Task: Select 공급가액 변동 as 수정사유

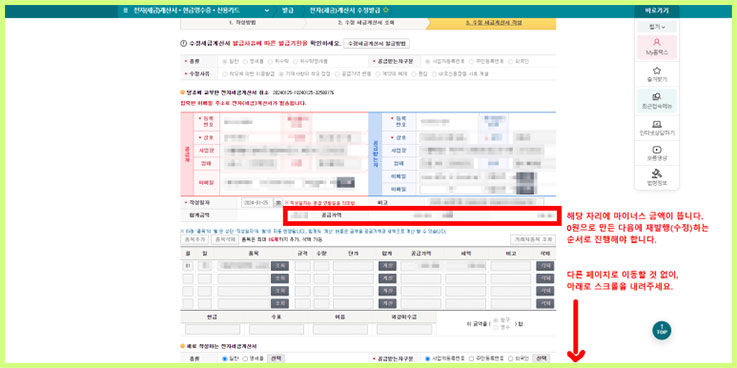Action: point(337,74)
